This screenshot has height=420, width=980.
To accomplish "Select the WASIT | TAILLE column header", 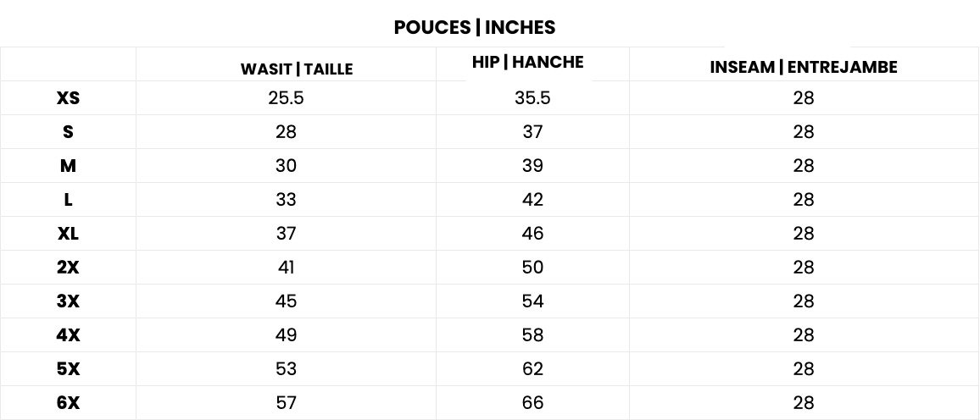I will point(297,69).
